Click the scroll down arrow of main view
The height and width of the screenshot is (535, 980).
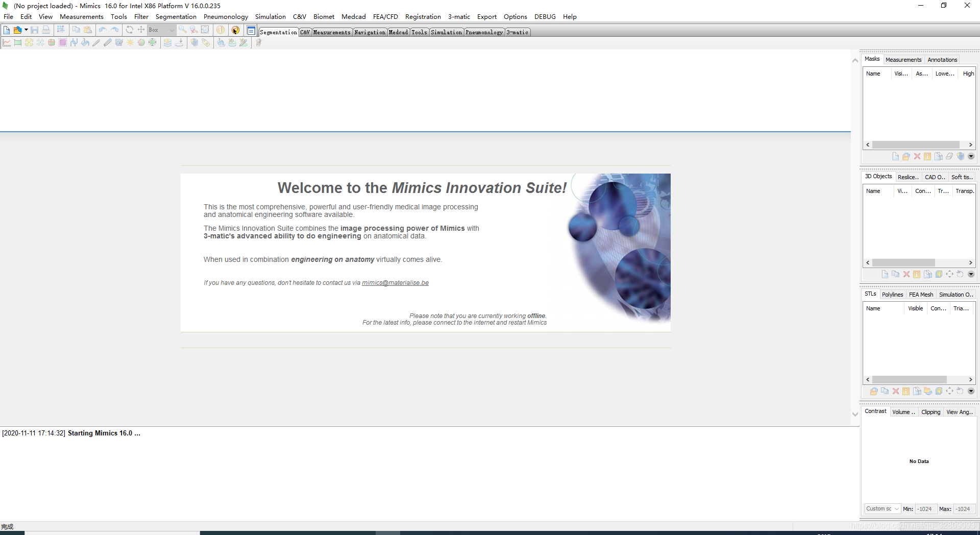[x=855, y=415]
